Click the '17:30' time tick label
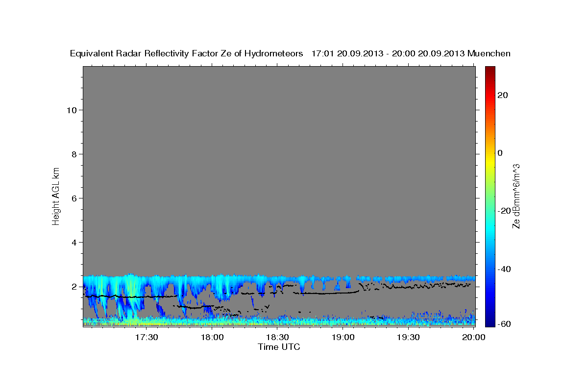 coord(147,337)
